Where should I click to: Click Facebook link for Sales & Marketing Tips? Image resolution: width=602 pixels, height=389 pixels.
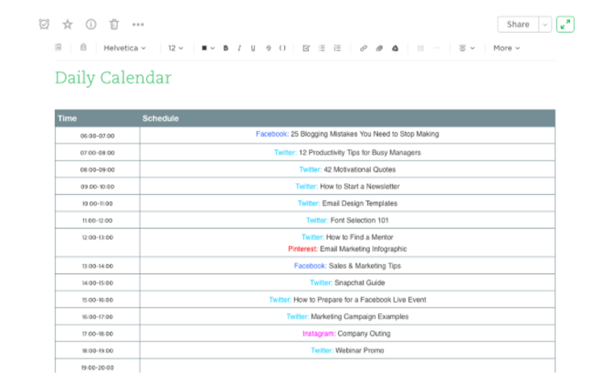310,266
